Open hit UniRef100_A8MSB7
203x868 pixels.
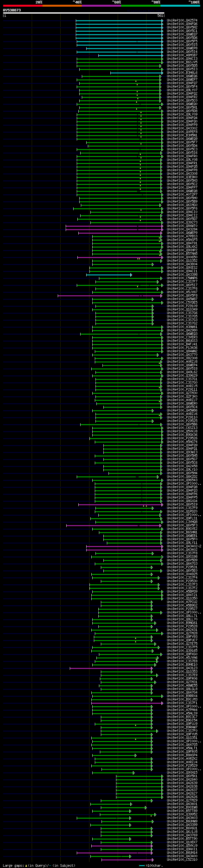(182, 55)
